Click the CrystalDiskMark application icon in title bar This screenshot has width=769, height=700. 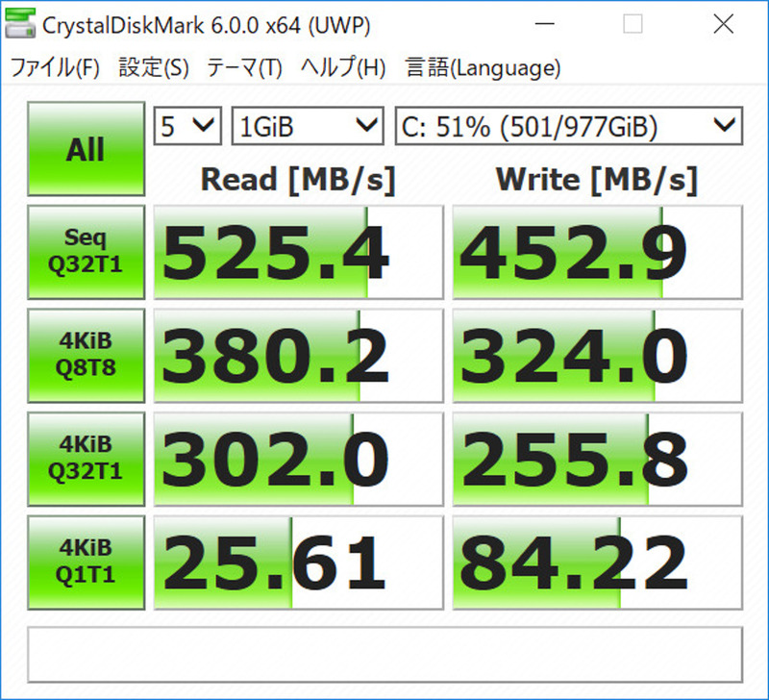[x=21, y=24]
